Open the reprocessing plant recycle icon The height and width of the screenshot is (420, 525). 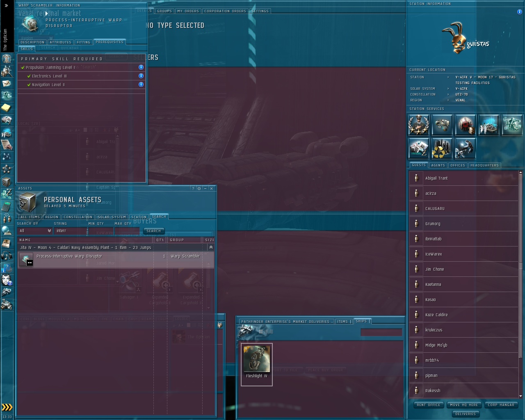coord(442,148)
